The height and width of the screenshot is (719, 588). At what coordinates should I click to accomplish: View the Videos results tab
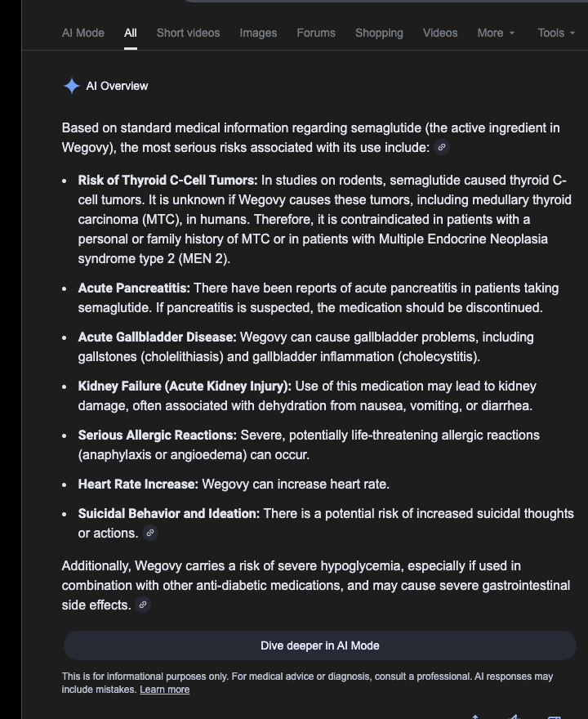[x=440, y=33]
